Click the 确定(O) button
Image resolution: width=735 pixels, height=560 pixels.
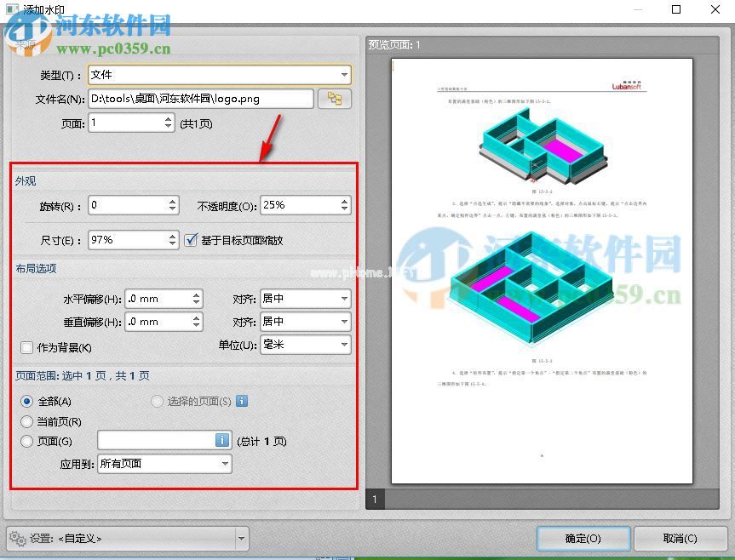tap(583, 538)
